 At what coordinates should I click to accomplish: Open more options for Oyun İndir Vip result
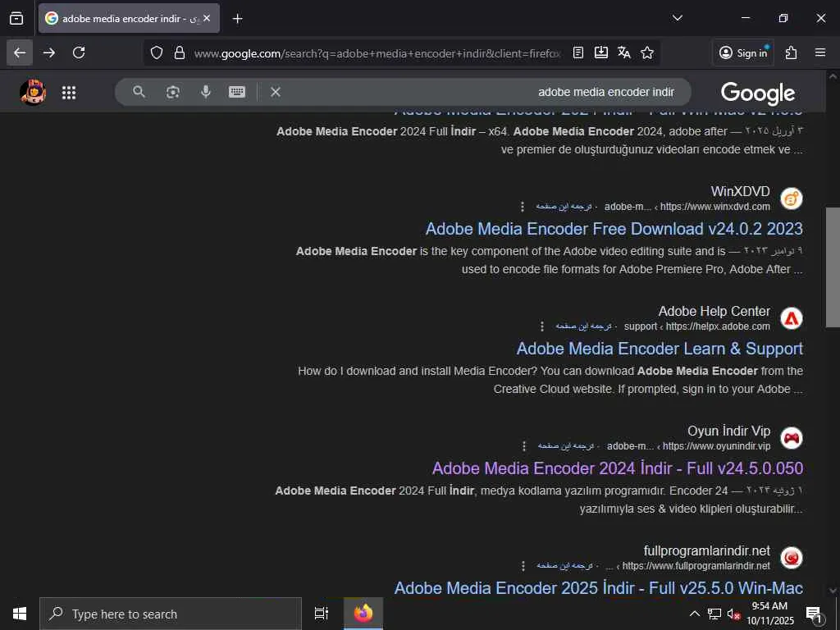(x=524, y=445)
